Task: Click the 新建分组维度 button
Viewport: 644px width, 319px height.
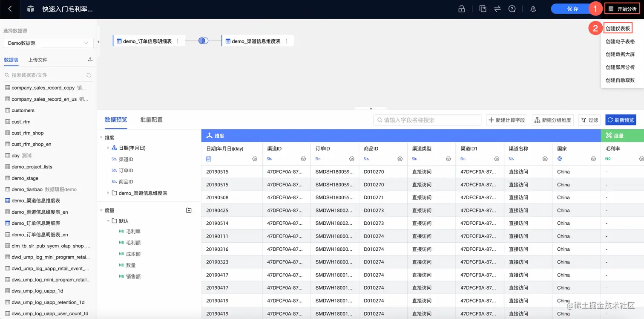Action: pos(553,120)
